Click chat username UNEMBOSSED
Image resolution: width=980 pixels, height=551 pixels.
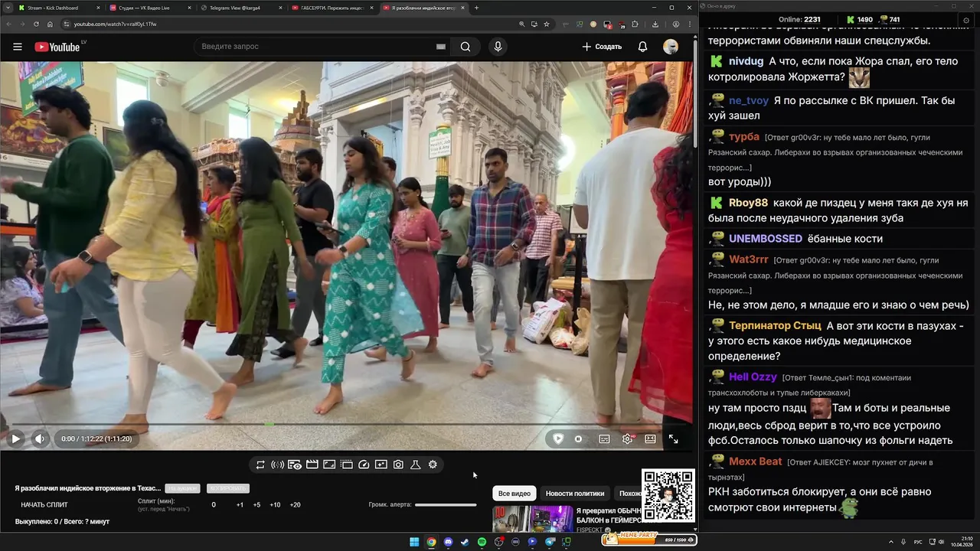click(765, 239)
